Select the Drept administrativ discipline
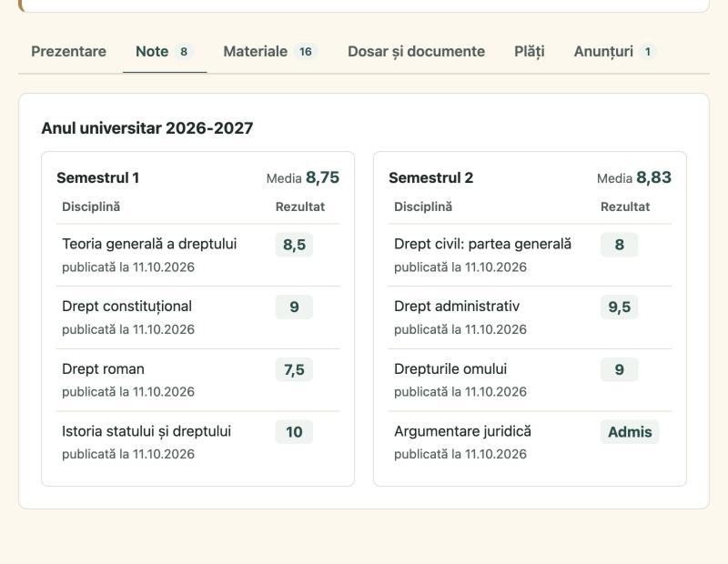 (x=457, y=307)
